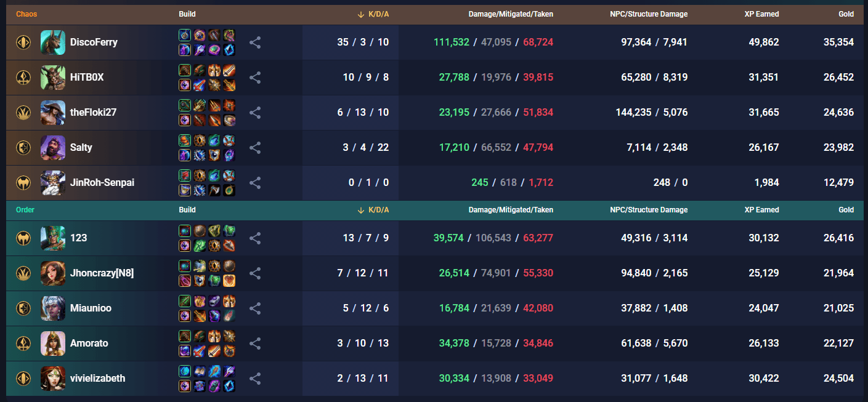Click the role icon beside Salty
This screenshot has width=868, height=402.
(x=23, y=148)
